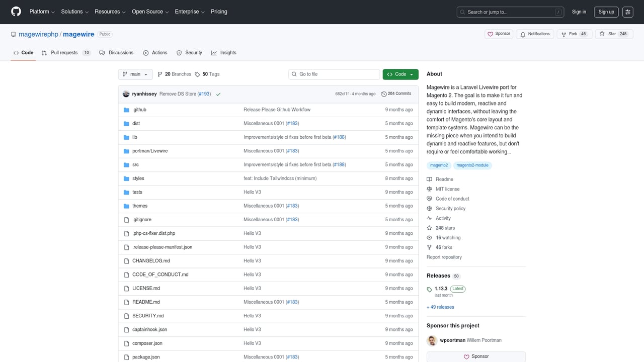Open the green Code download dropdown
This screenshot has height=362, width=644.
click(400, 74)
